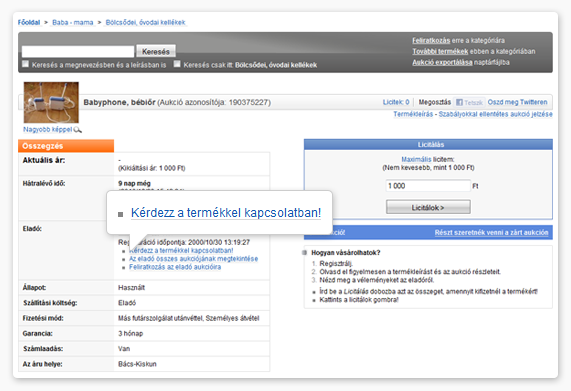The height and width of the screenshot is (391, 571).
Task: Click Aukció exportálása calendar link
Action: point(442,62)
